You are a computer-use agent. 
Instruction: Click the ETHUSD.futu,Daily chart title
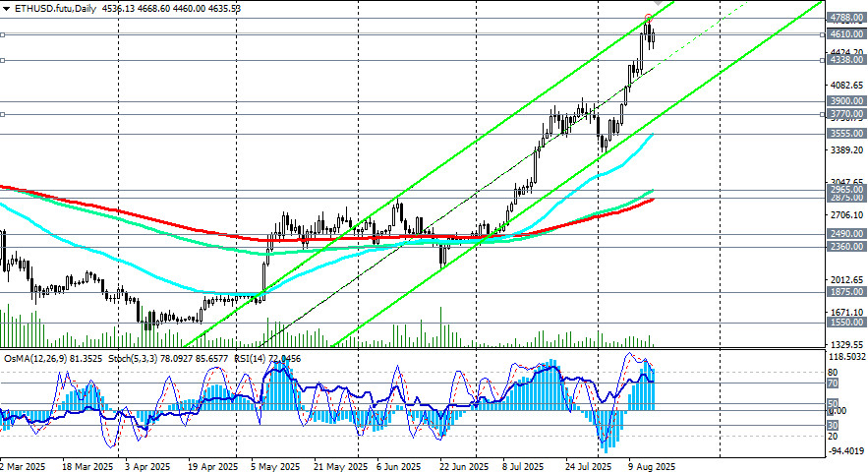(55, 9)
